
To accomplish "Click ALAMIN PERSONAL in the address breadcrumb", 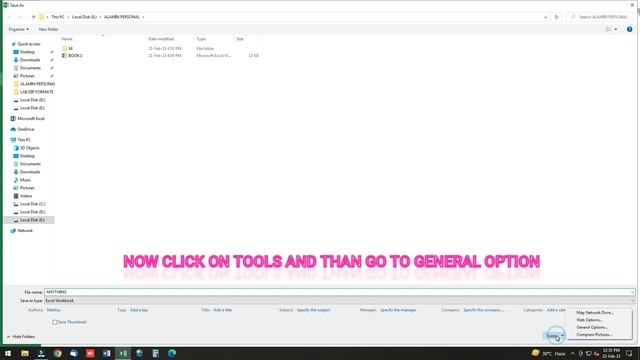I will point(122,17).
